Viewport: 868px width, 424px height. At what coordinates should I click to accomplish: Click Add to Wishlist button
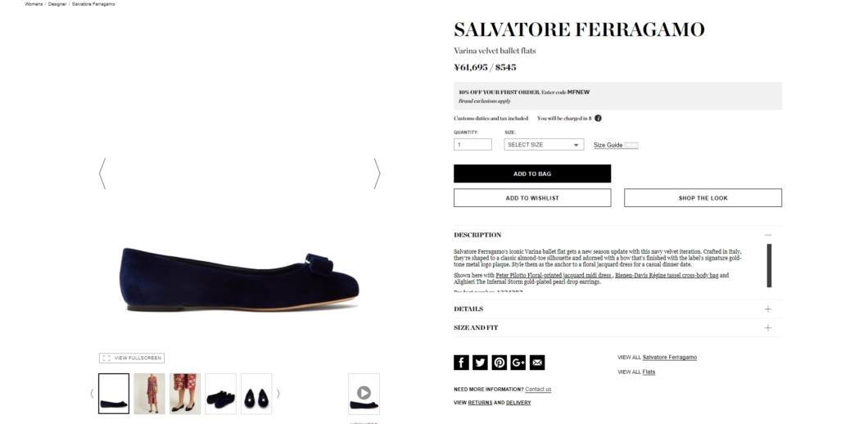pos(532,197)
